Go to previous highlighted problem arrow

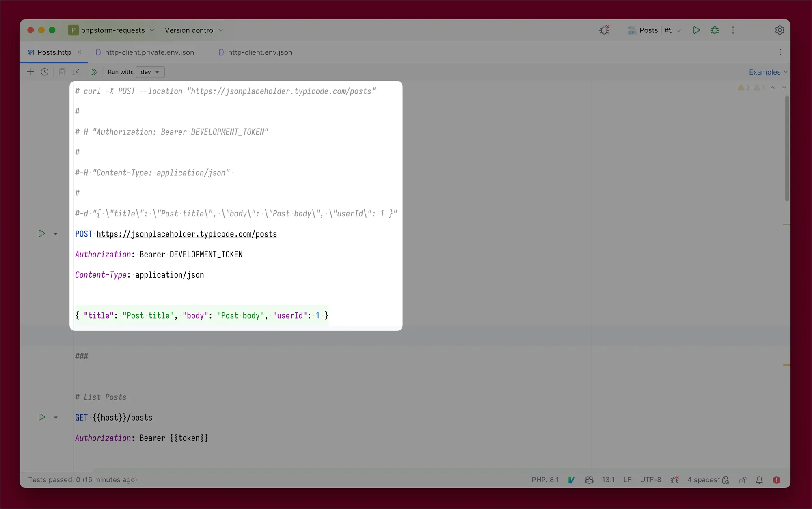pos(773,87)
